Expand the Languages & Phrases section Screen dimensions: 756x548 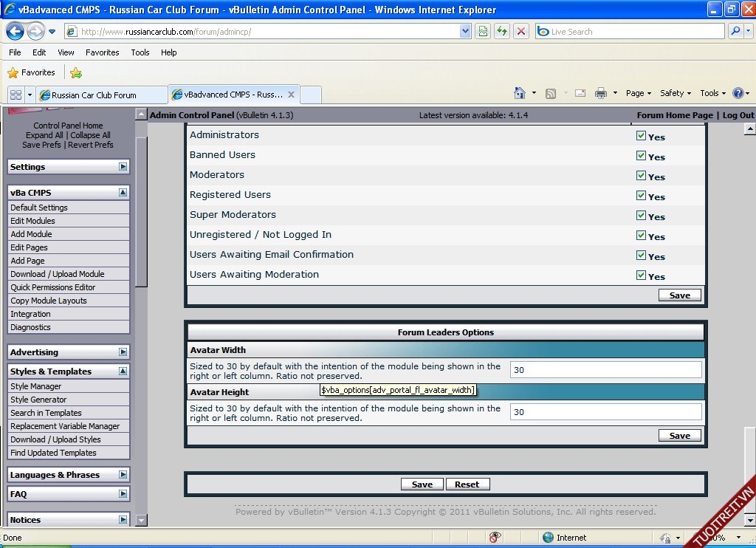coord(123,475)
